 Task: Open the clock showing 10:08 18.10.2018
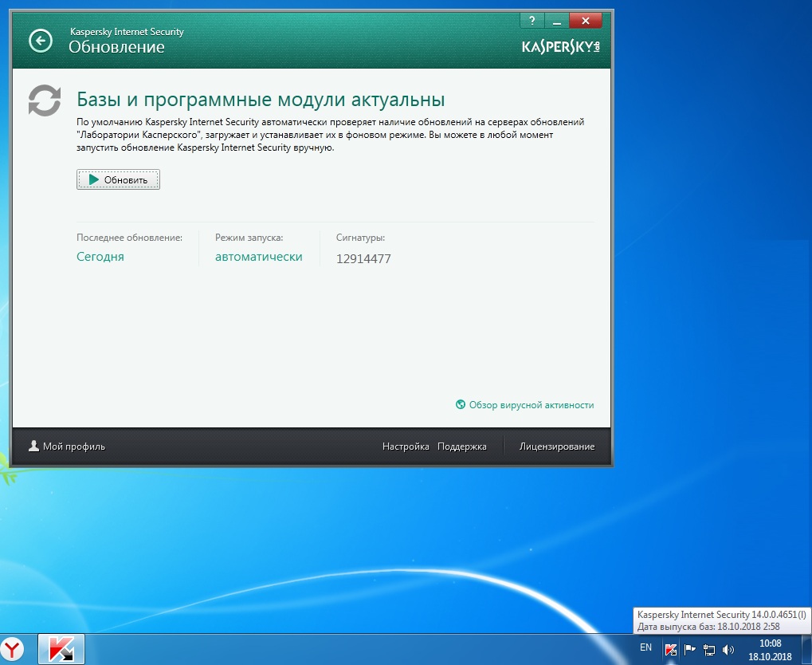point(770,650)
